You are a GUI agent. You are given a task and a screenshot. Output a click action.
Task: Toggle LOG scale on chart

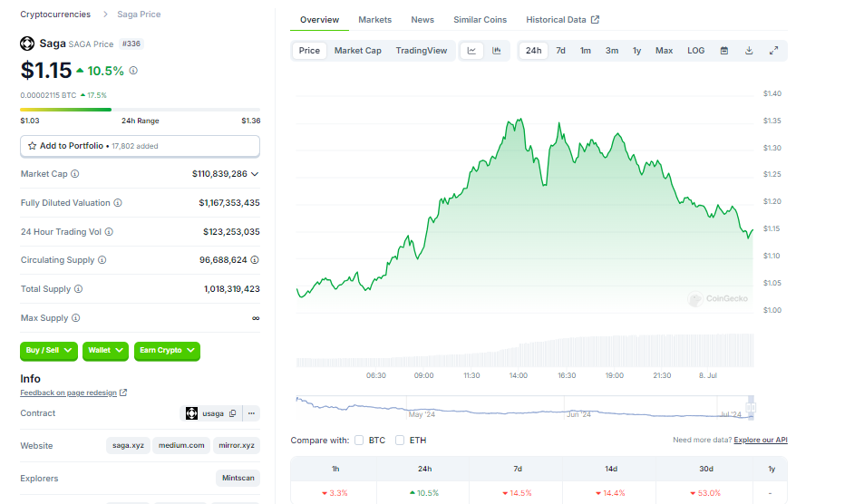pos(696,51)
